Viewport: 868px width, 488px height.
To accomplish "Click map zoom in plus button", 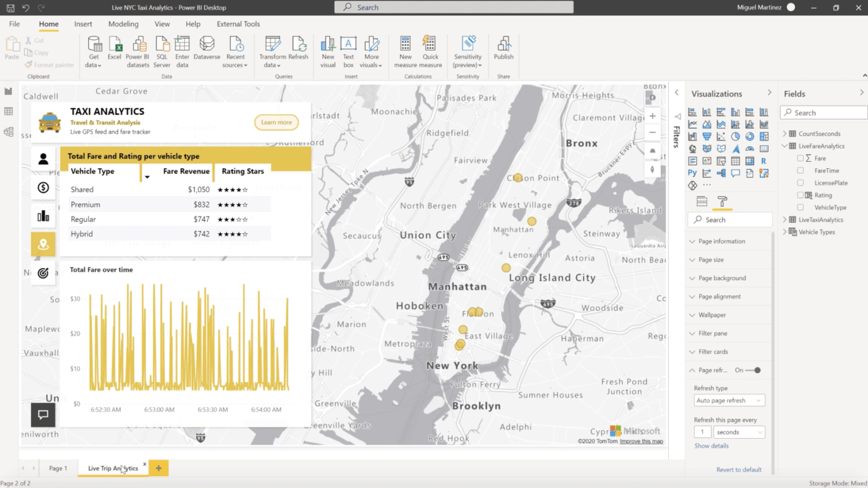I will [x=652, y=117].
